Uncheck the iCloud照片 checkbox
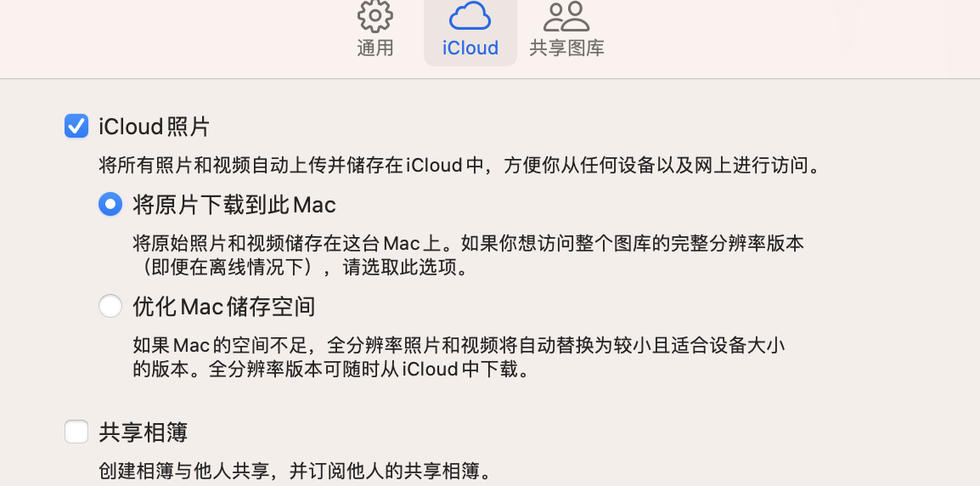The image size is (980, 486). coord(76,127)
